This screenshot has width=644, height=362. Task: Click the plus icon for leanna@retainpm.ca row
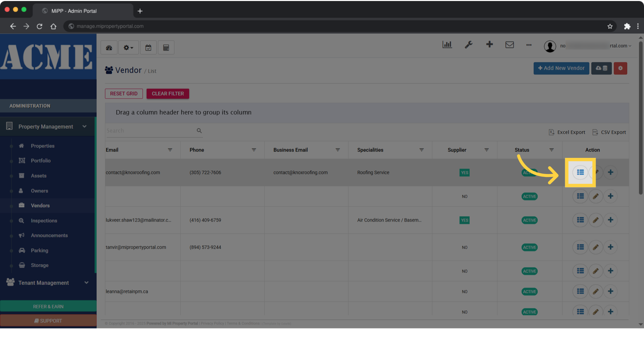tap(610, 291)
